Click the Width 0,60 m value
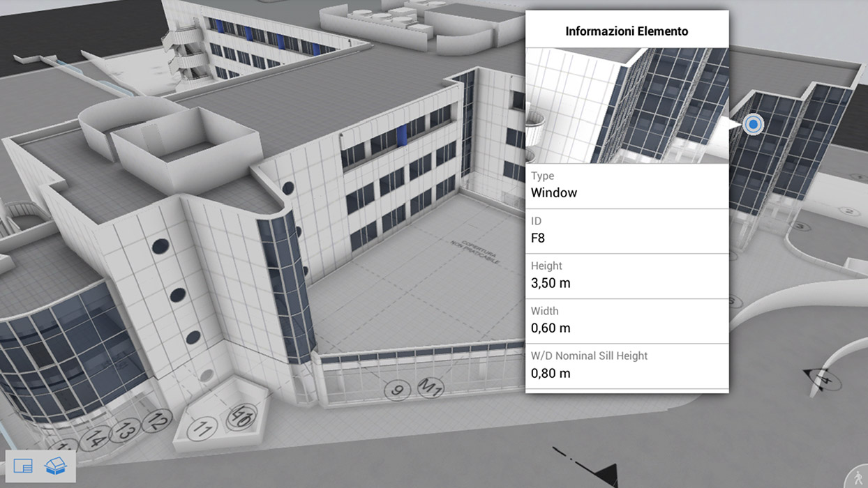Image resolution: width=868 pixels, height=488 pixels. coord(551,328)
